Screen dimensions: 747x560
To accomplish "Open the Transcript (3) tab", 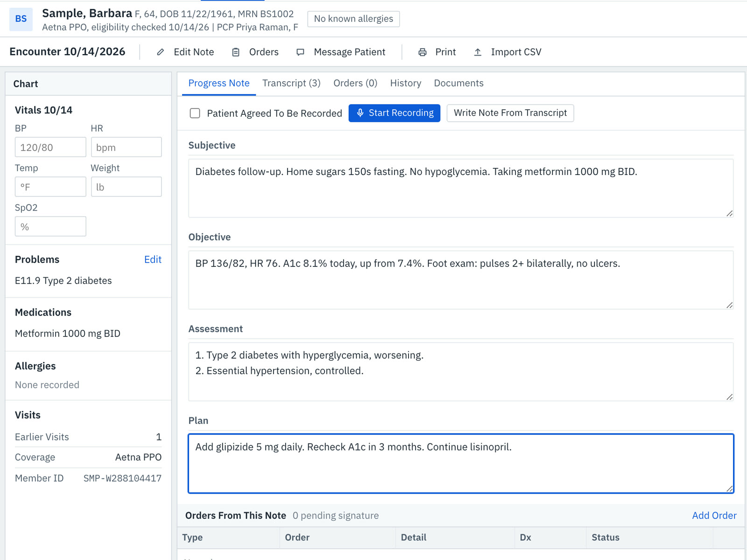I will (291, 83).
